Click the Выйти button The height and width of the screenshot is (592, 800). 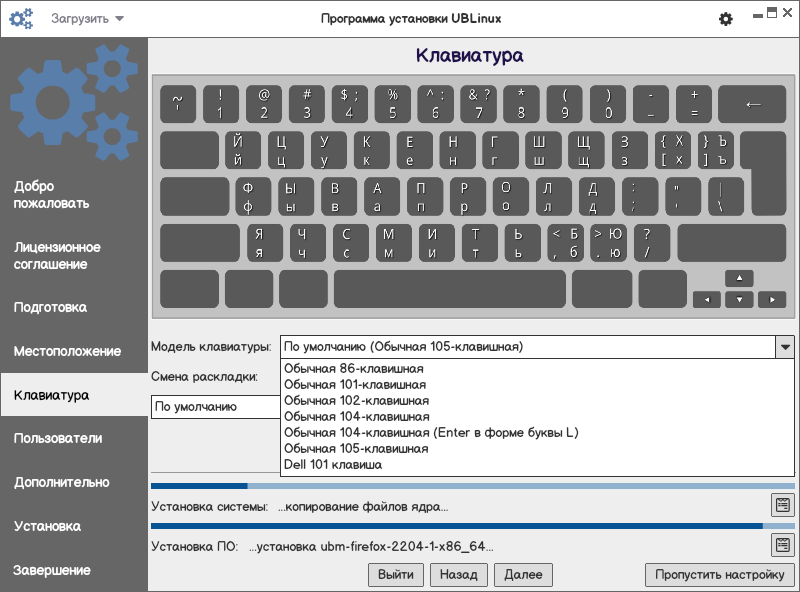[396, 575]
